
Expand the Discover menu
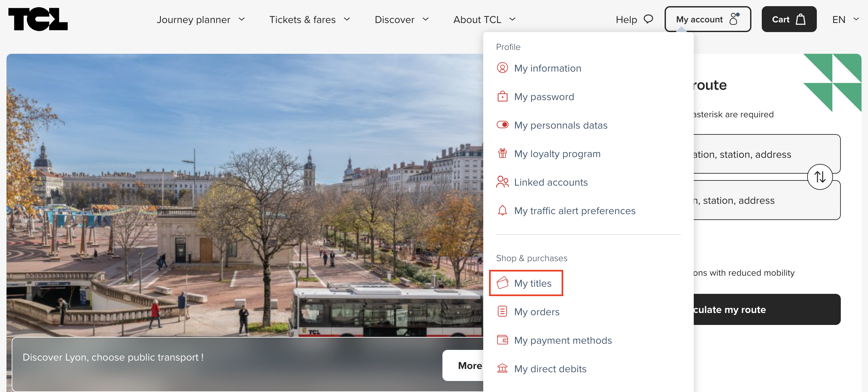[402, 19]
